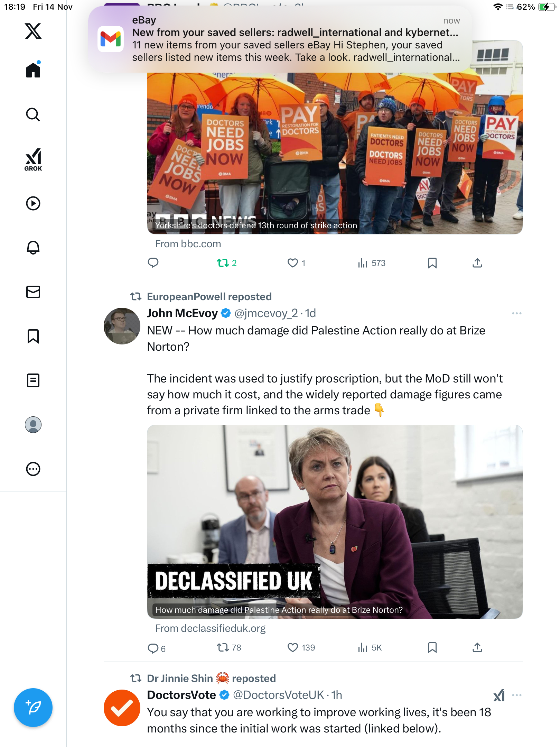Viewport: 560px width, 747px height.
Task: Like the John McEvoy post
Action: click(x=293, y=647)
